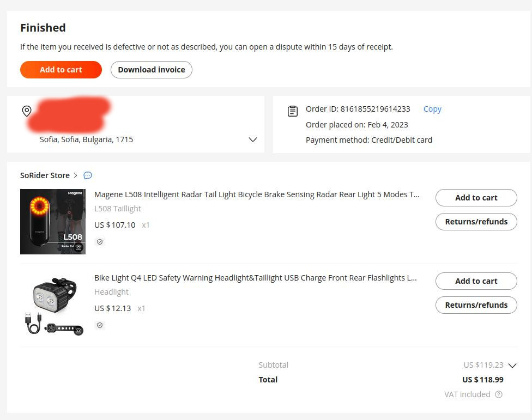Expand the Subtotal price breakdown

[512, 366]
